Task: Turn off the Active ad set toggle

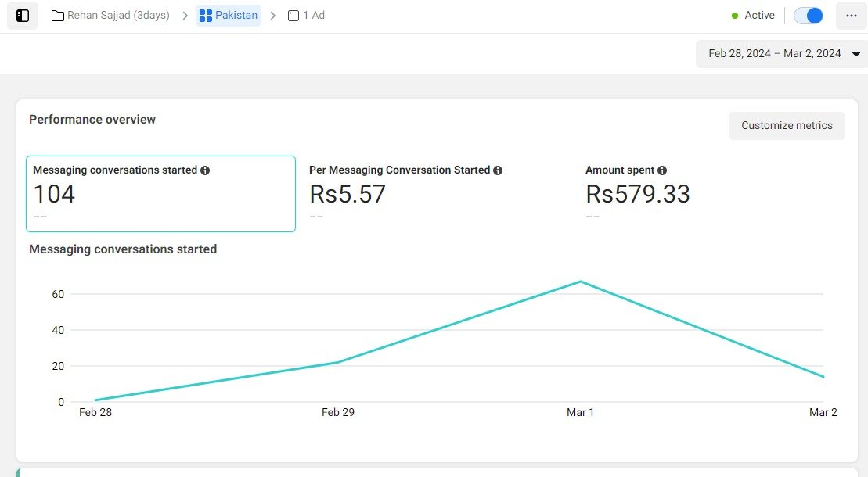Action: click(809, 16)
